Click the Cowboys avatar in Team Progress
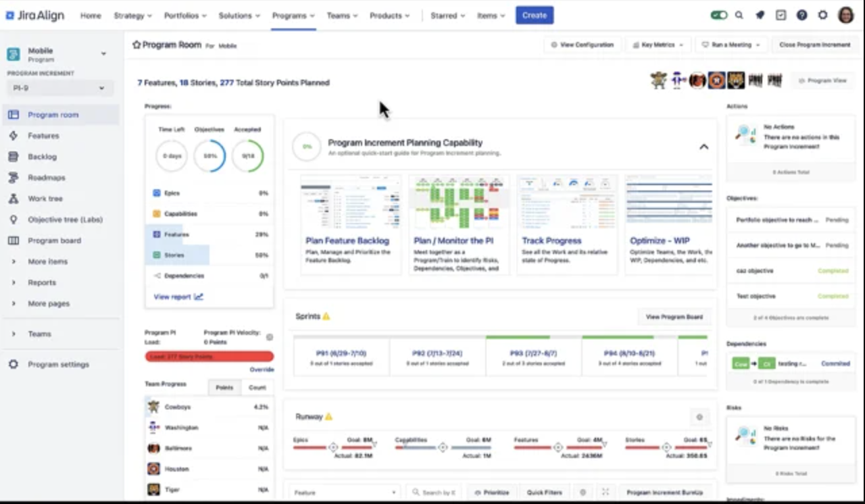 [x=153, y=407]
